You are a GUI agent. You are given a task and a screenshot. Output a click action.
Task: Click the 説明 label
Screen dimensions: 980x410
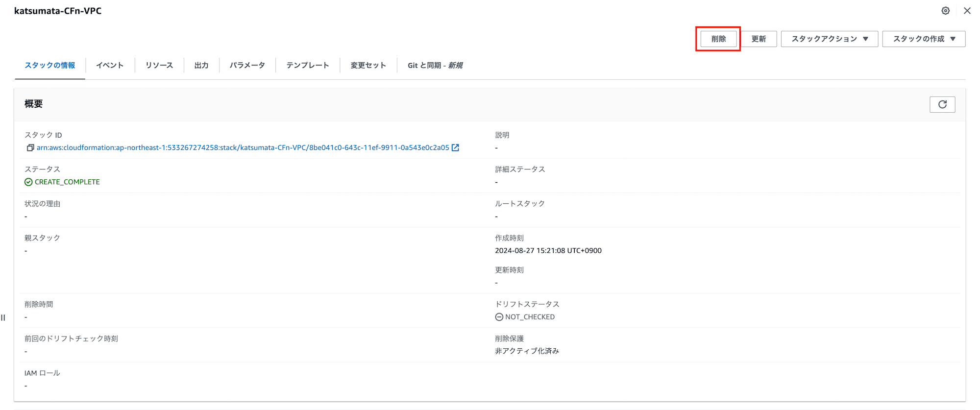click(x=502, y=135)
